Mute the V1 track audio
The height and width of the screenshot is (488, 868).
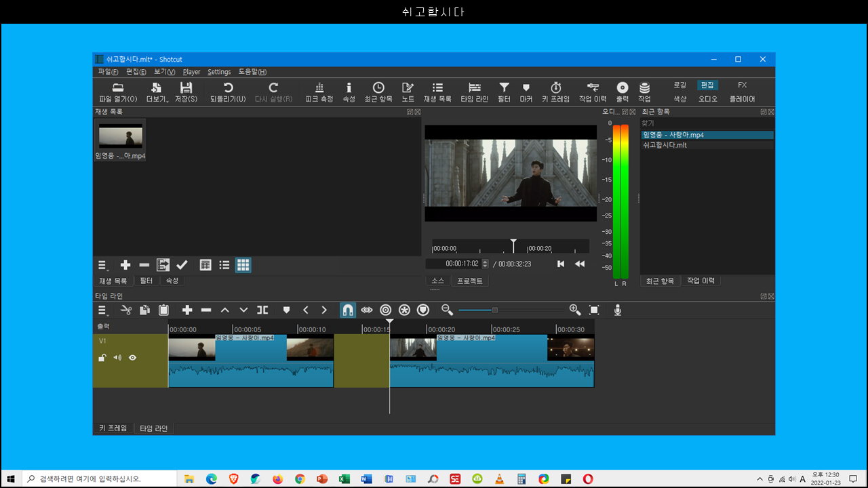[117, 357]
